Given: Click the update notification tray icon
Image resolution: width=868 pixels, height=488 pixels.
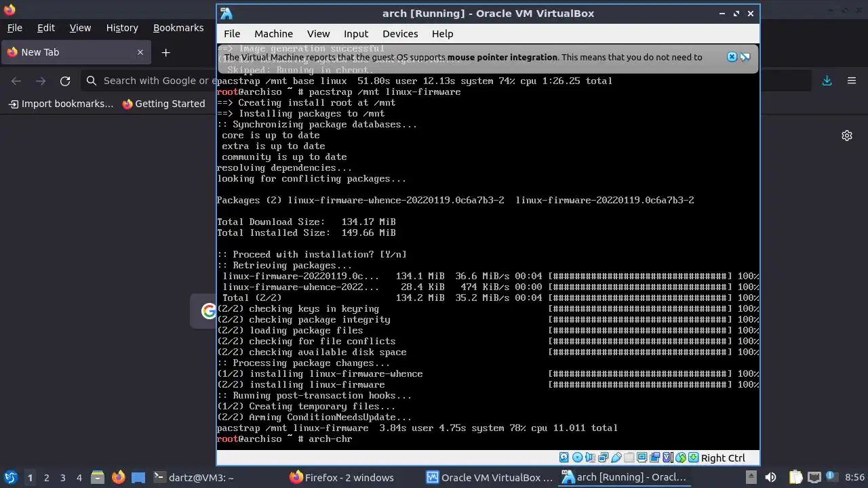Looking at the screenshot, I should [x=831, y=477].
